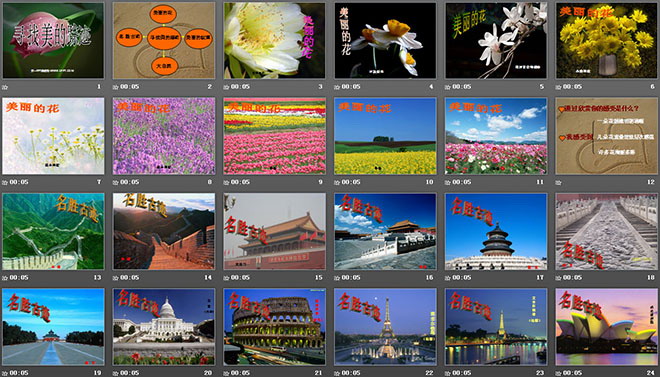This screenshot has height=377, width=660.
Task: Click the transition star icon under slide 14
Action: coord(115,278)
